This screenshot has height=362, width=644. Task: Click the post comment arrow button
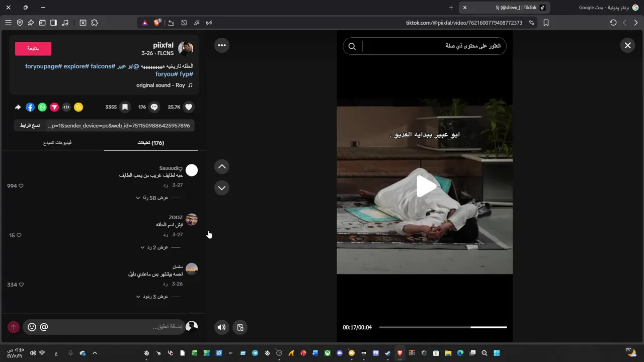tap(14, 327)
